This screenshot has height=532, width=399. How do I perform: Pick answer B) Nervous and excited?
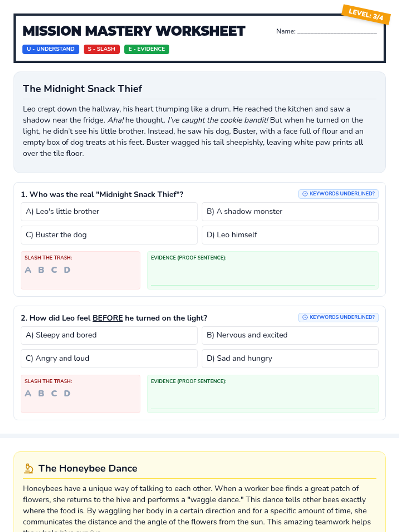pyautogui.click(x=290, y=335)
